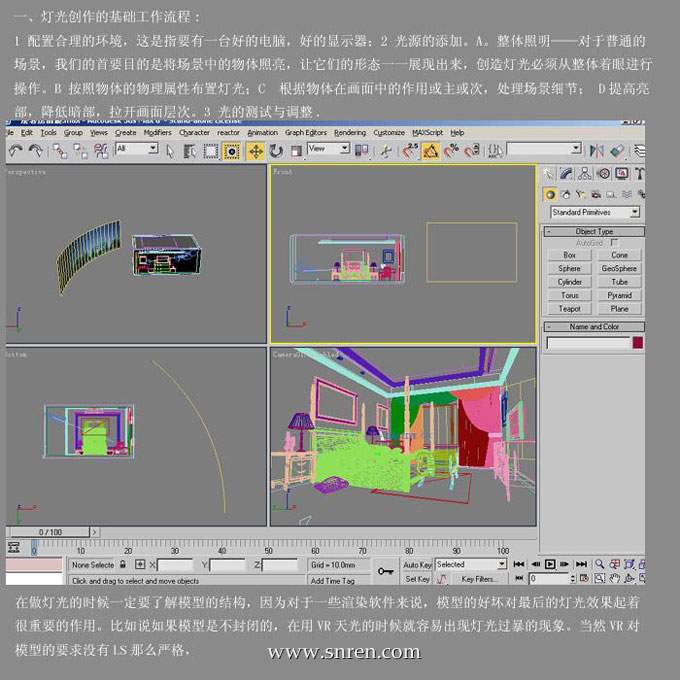Open the dark red object color swatch
This screenshot has height=680, width=680.
[638, 343]
